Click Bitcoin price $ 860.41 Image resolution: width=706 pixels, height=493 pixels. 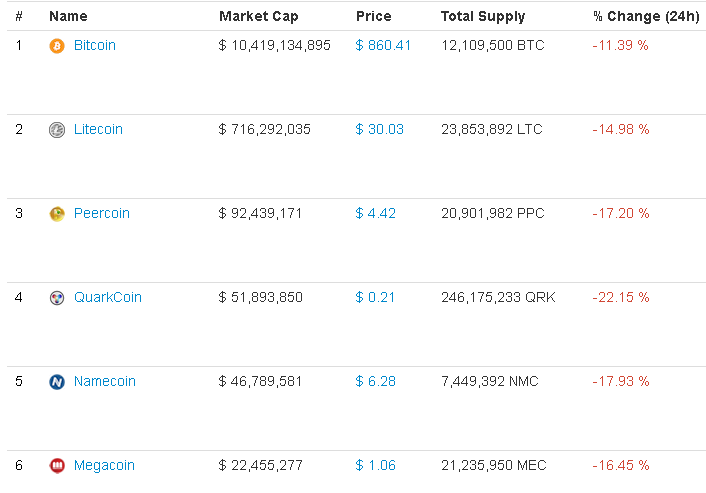383,46
